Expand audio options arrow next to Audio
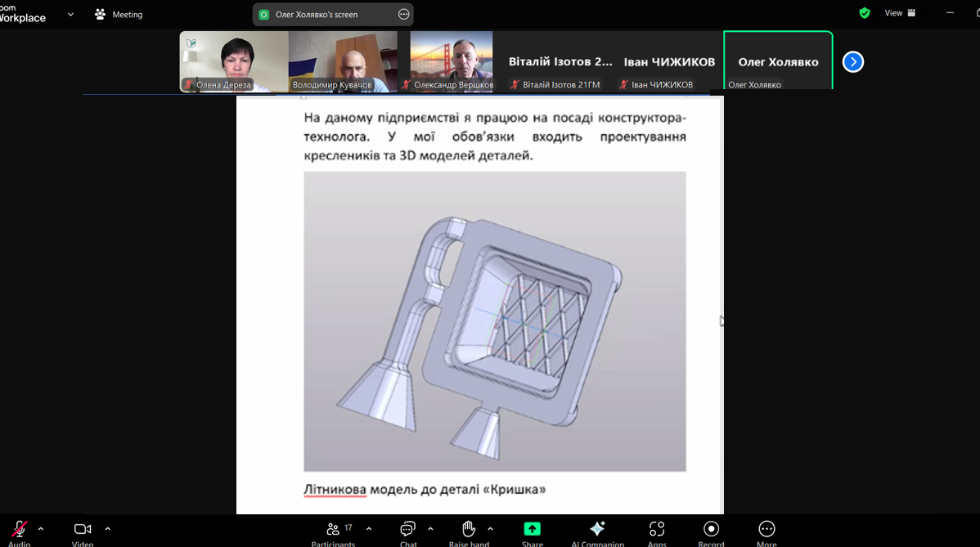Image resolution: width=980 pixels, height=547 pixels. (x=41, y=529)
